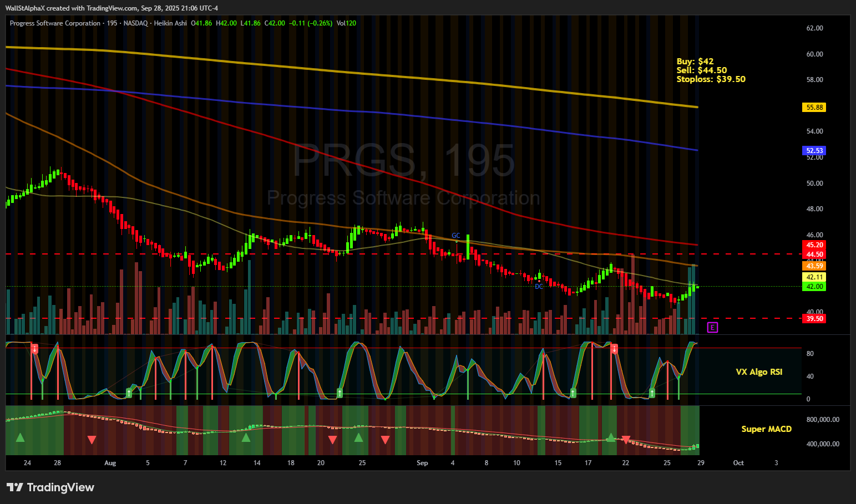
Task: Click the 60.00 price axis tick
Action: (814, 54)
